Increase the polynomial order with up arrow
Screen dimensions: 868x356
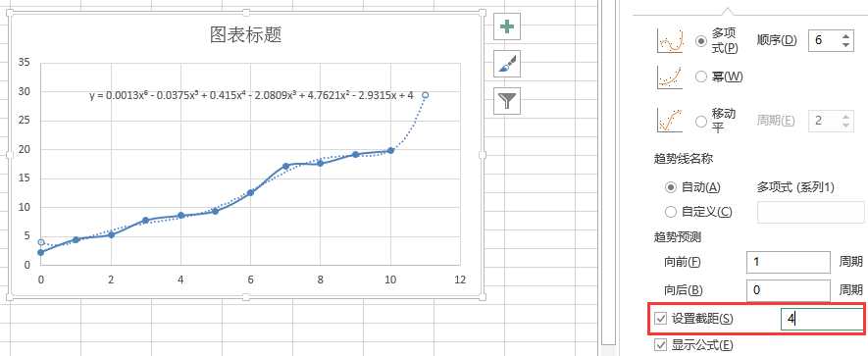(x=844, y=36)
